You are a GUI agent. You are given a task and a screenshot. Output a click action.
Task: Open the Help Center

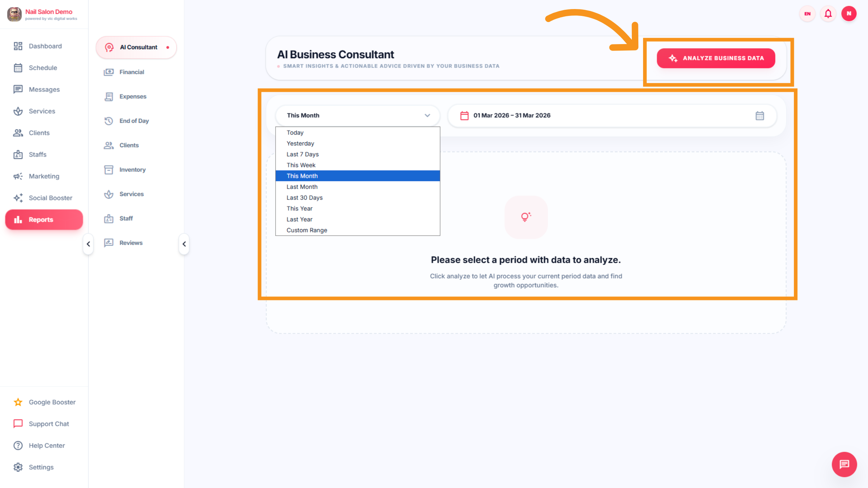coord(47,445)
